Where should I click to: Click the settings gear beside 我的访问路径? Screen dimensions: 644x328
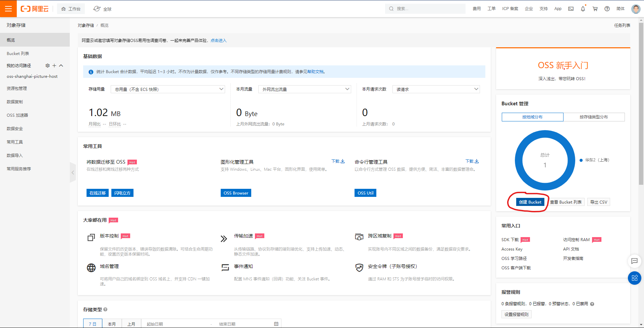(x=48, y=66)
